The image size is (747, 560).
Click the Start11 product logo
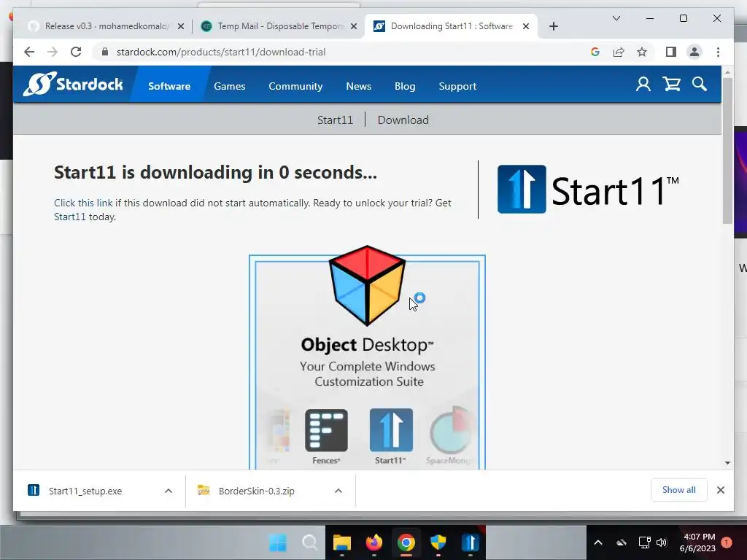pos(588,190)
